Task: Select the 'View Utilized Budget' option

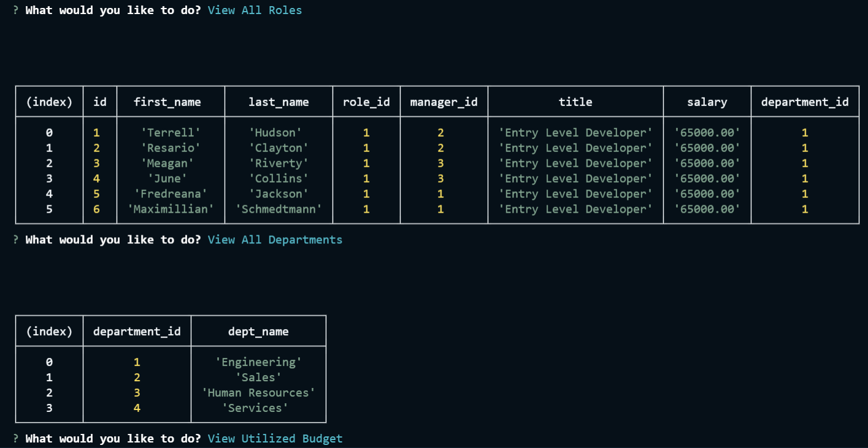Action: pos(274,438)
